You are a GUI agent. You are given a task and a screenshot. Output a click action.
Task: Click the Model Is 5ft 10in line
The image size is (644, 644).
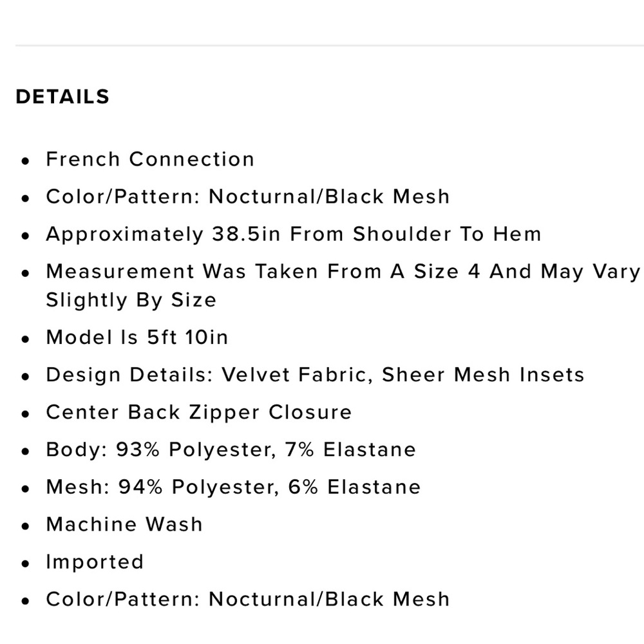(x=137, y=337)
